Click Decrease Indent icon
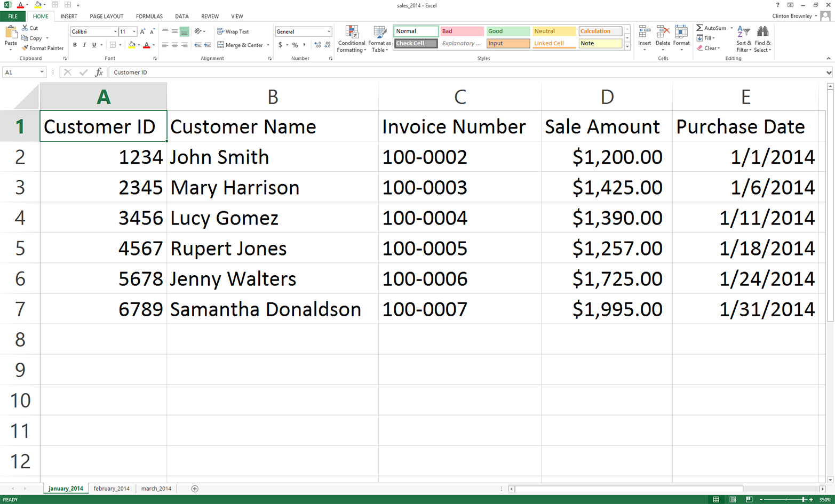The height and width of the screenshot is (504, 835). click(198, 45)
